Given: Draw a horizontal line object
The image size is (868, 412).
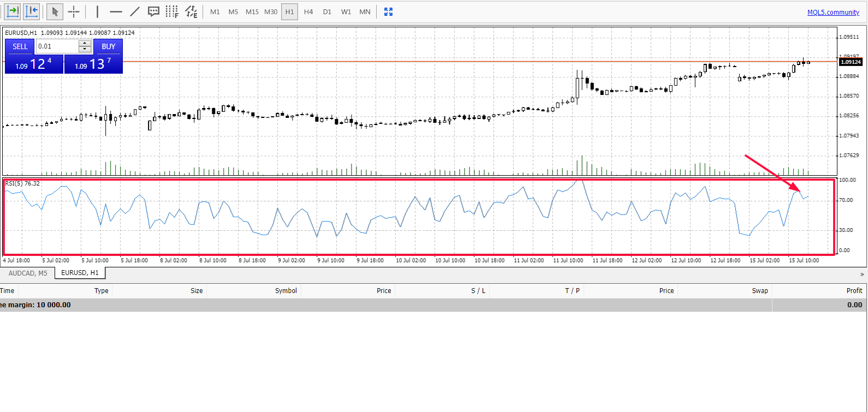Looking at the screenshot, I should click(x=116, y=11).
